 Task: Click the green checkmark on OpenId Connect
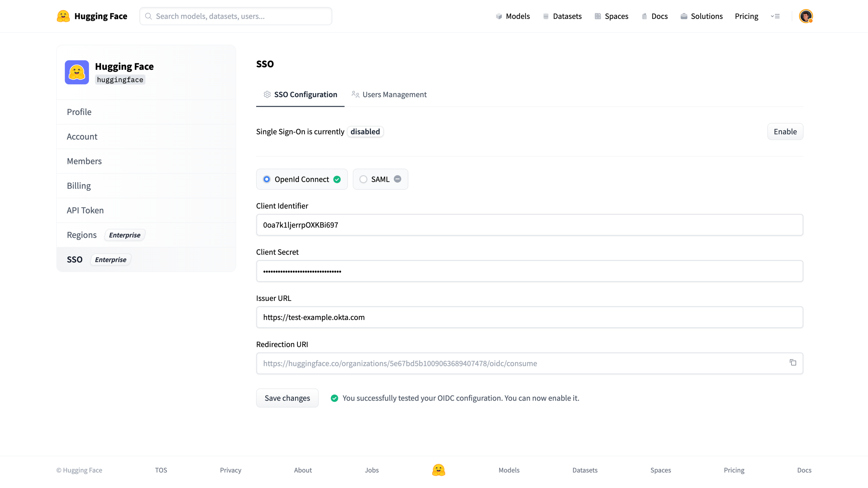[337, 179]
